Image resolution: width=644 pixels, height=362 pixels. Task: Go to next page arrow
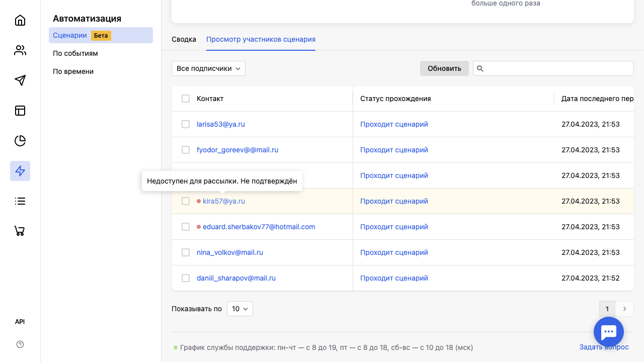625,309
